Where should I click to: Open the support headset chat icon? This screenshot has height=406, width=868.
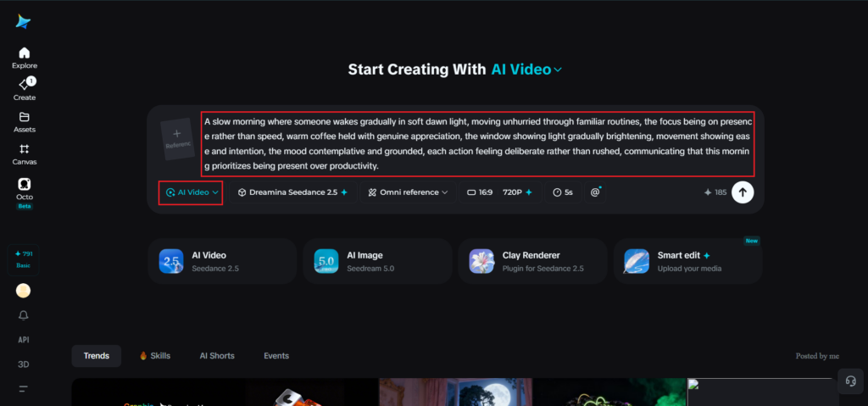[x=851, y=381]
